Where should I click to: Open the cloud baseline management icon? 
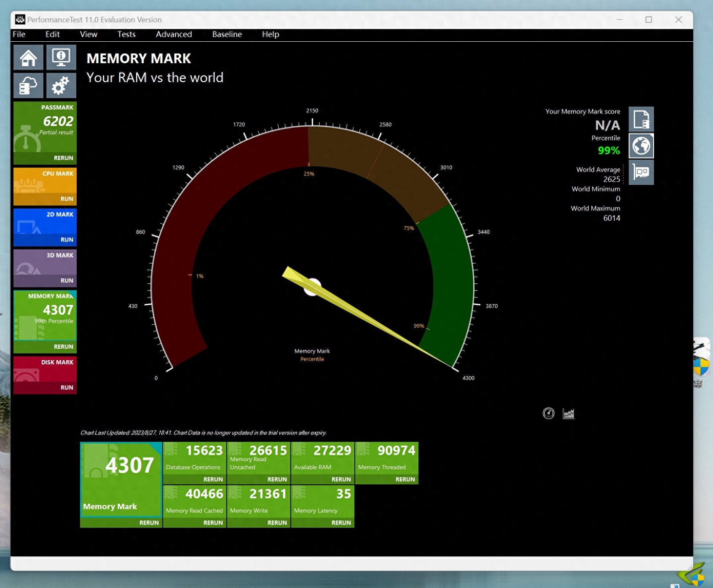28,86
